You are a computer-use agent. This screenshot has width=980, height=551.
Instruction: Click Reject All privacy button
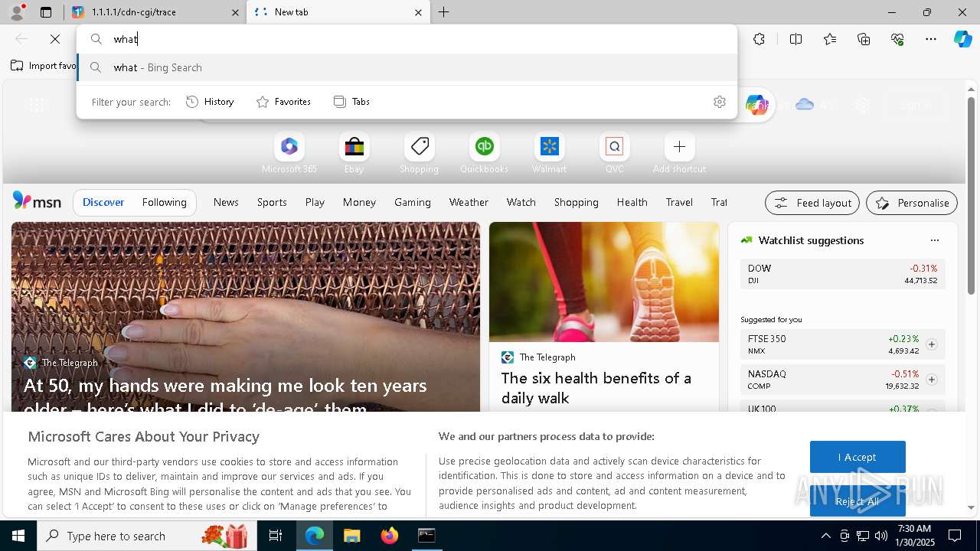(857, 501)
